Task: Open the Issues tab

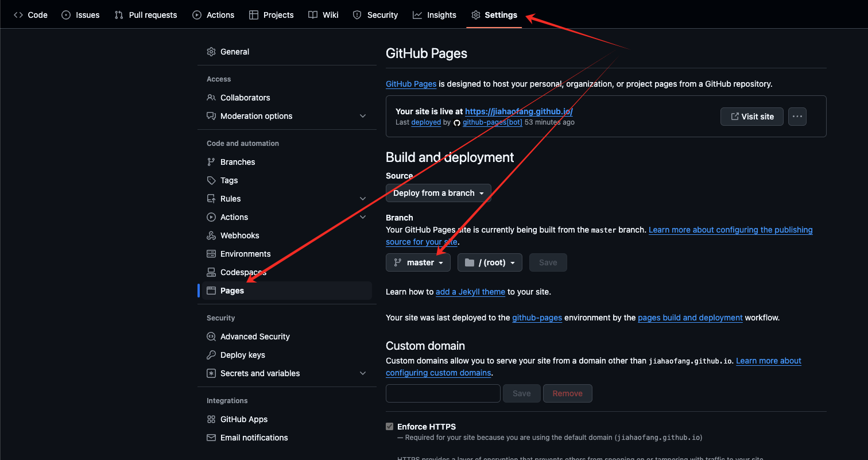Action: (80, 15)
